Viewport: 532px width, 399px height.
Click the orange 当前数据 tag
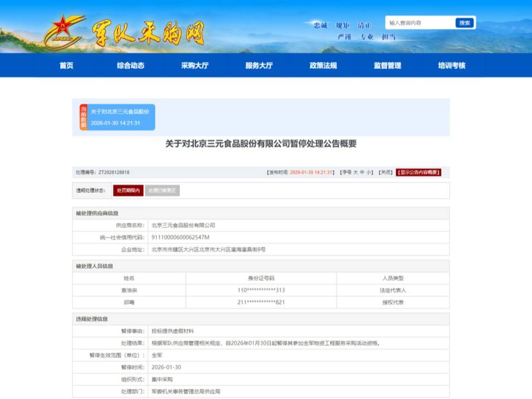[83, 118]
